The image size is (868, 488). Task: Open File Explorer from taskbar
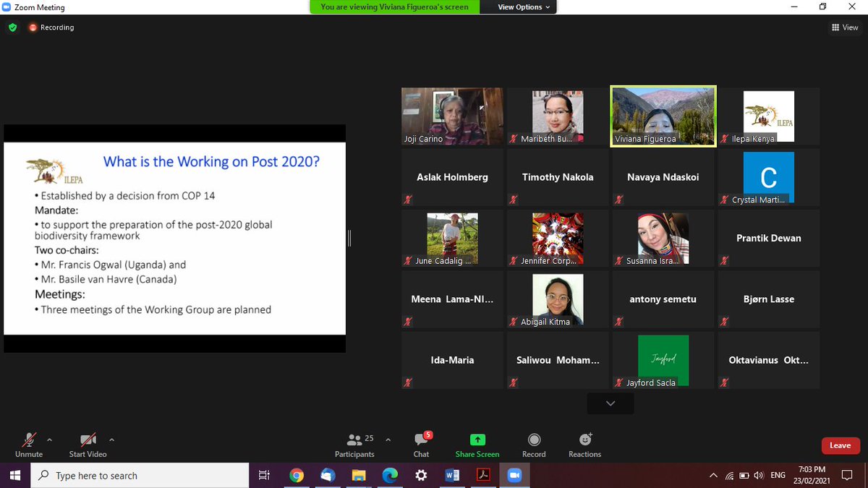(x=359, y=475)
